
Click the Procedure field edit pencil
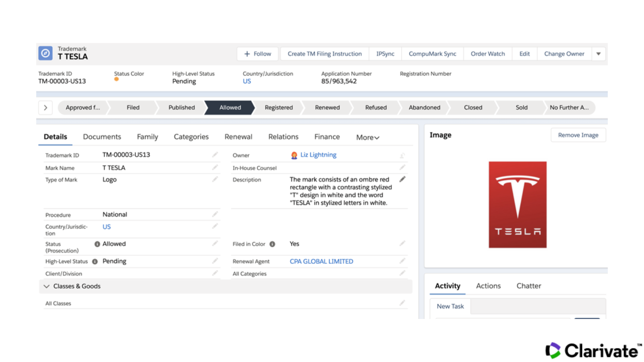point(215,214)
